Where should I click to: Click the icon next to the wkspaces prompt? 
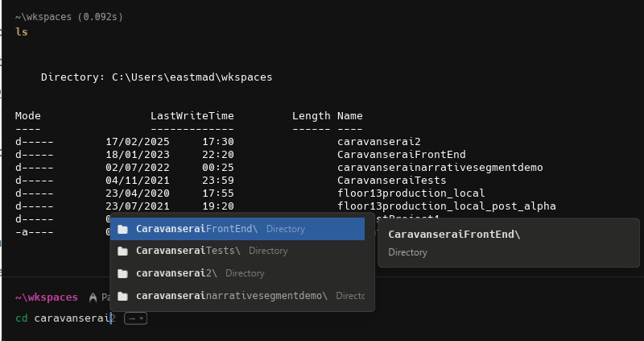93,297
